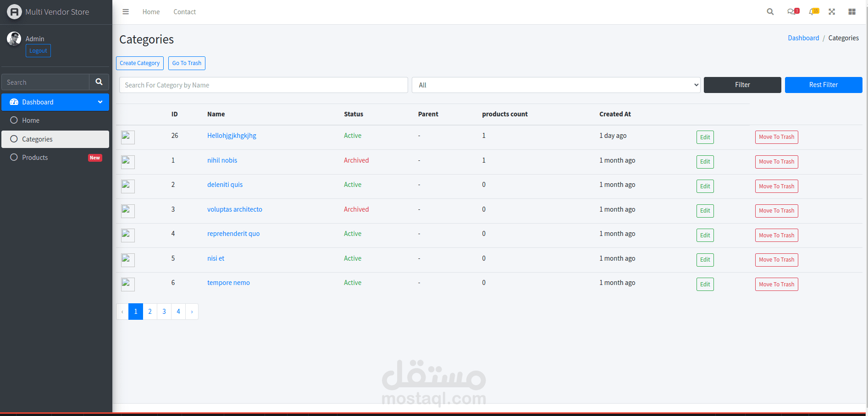Toggle the hamburger sidebar menu icon
868x416 pixels.
click(x=126, y=12)
